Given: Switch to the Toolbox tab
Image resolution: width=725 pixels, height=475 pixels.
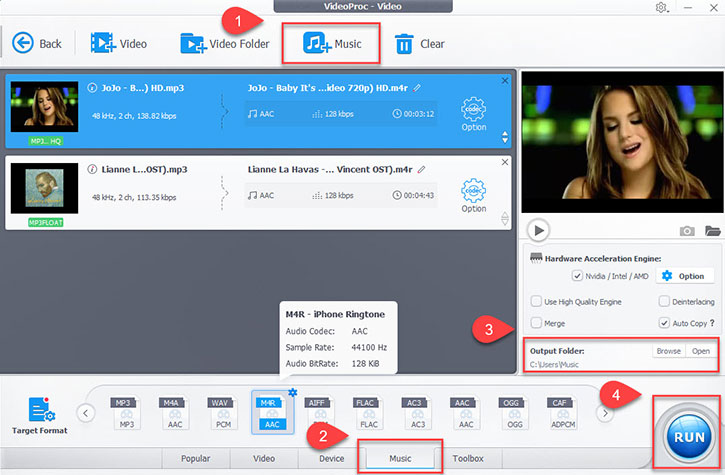Looking at the screenshot, I should 468,458.
